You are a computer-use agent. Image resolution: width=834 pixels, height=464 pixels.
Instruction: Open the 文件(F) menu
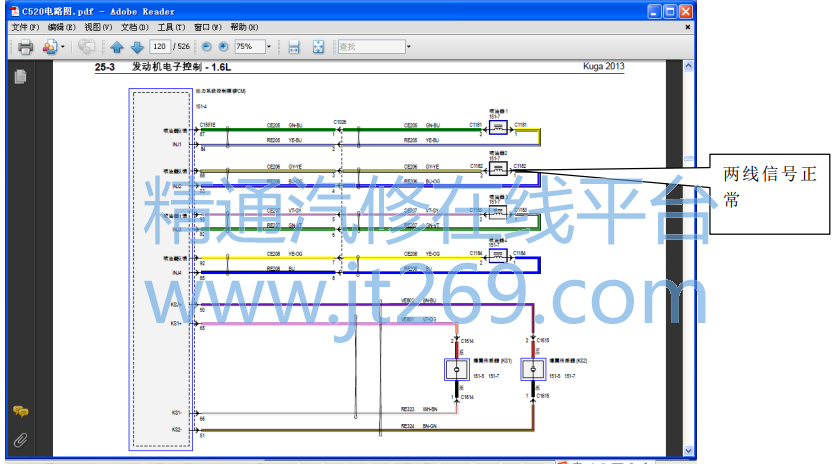[25, 27]
